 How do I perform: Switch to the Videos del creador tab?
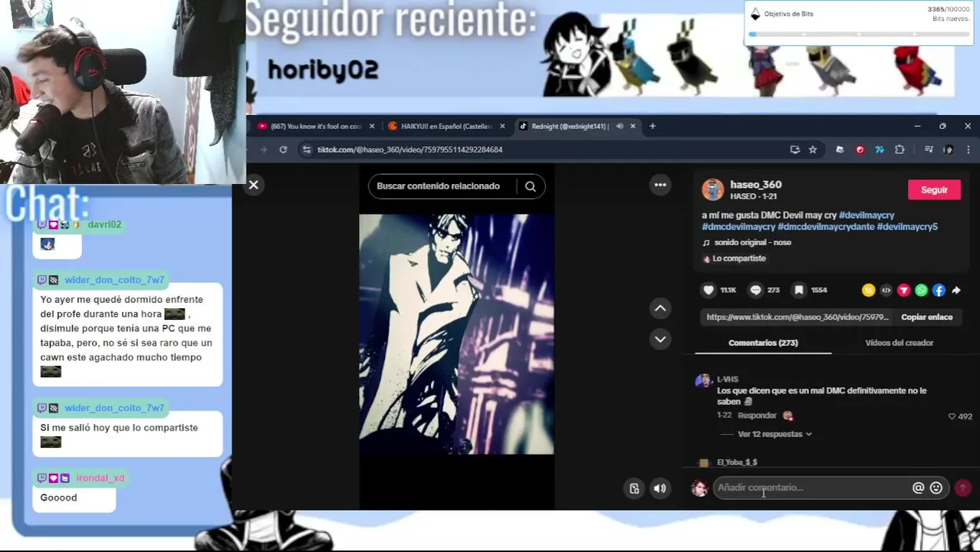(899, 343)
